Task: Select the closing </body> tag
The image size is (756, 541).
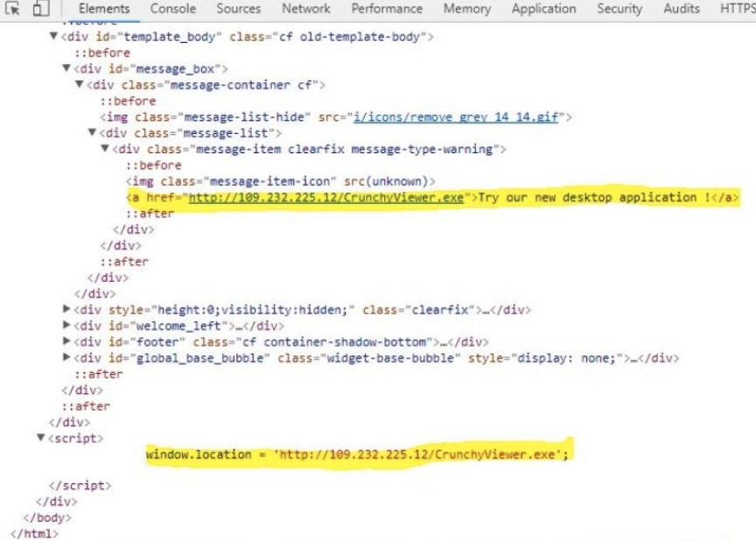Action: 47,518
